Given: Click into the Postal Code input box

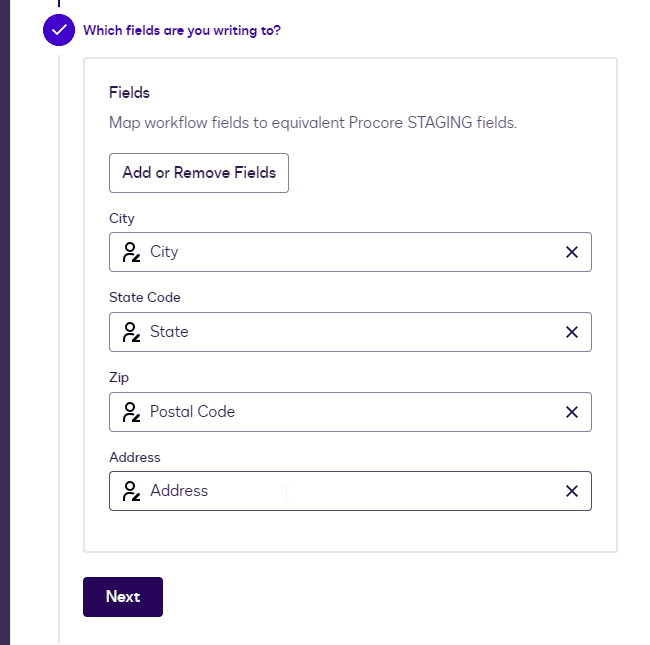Looking at the screenshot, I should click(350, 412).
